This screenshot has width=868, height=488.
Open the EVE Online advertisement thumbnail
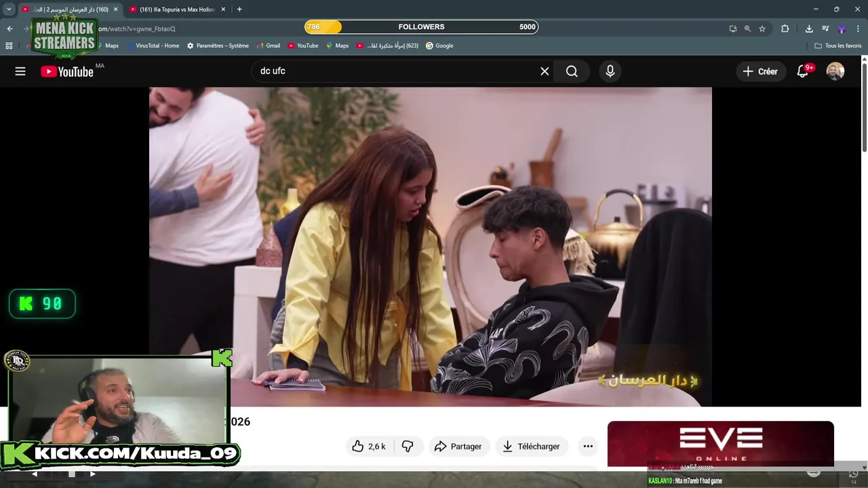[721, 444]
